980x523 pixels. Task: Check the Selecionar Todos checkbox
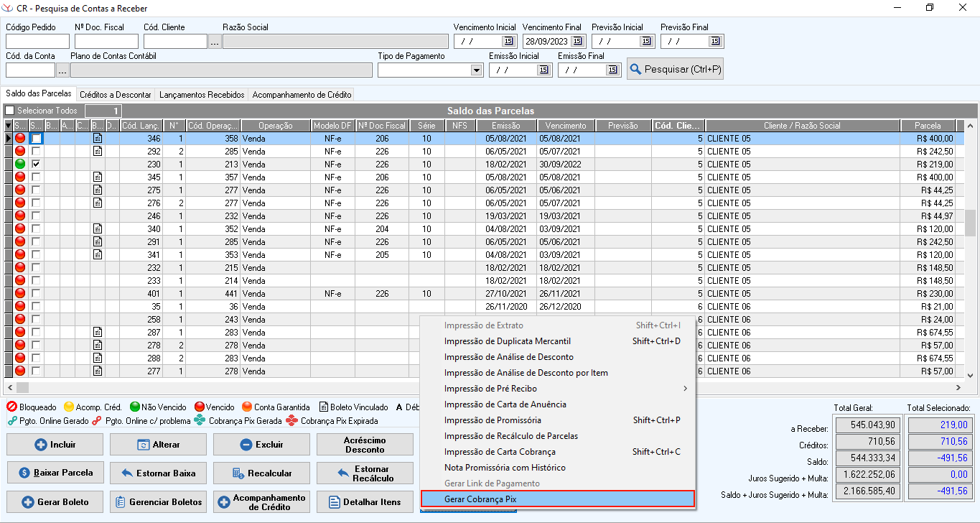click(x=10, y=111)
